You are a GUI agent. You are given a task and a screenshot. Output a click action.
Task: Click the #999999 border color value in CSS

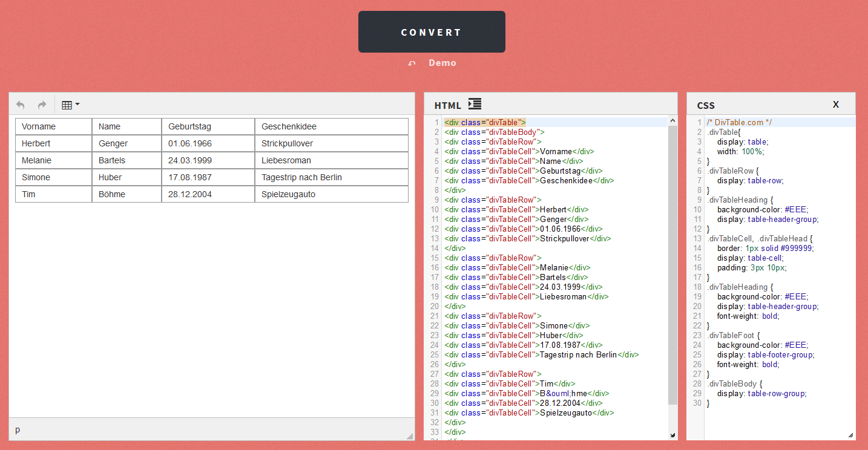click(798, 248)
